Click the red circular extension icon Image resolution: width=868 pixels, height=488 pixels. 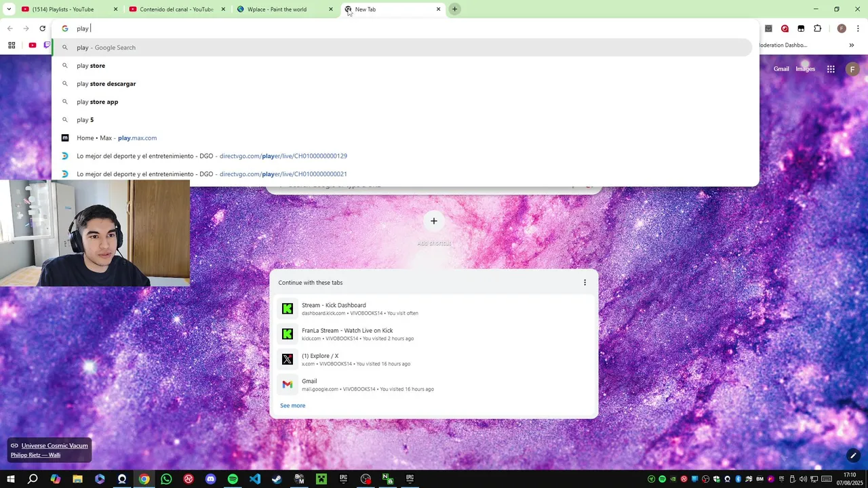click(785, 28)
